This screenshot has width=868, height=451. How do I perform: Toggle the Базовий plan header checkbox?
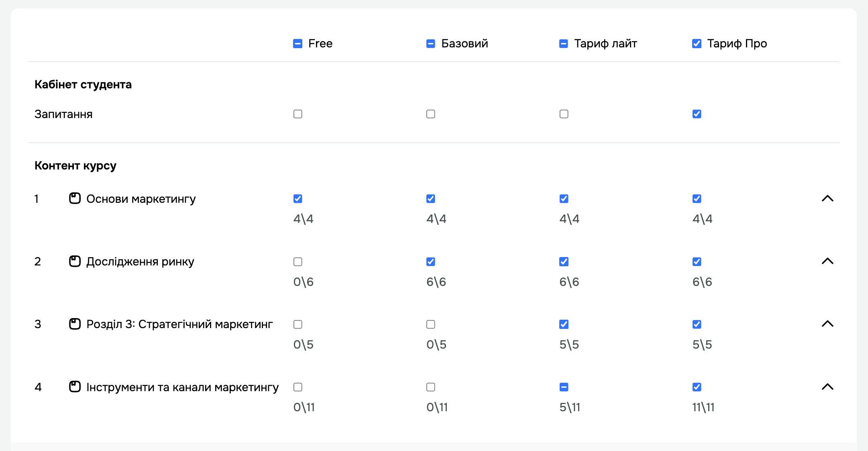coord(430,43)
